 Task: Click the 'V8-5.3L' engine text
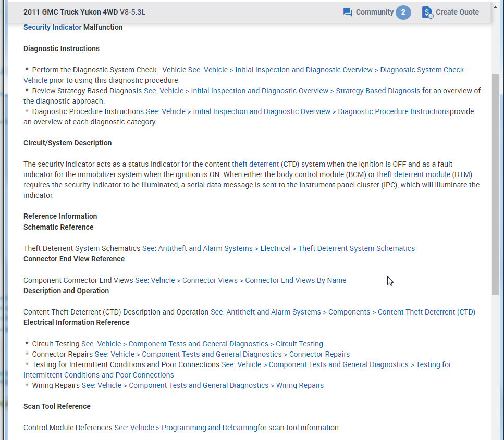point(132,12)
